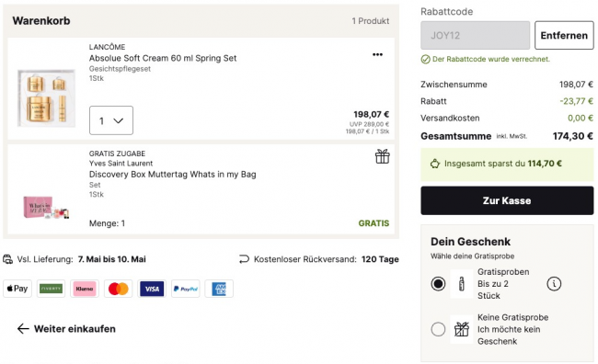Viewport: 598px width, 364px height.
Task: Open the quantity dropdown showing 1
Action: point(111,120)
